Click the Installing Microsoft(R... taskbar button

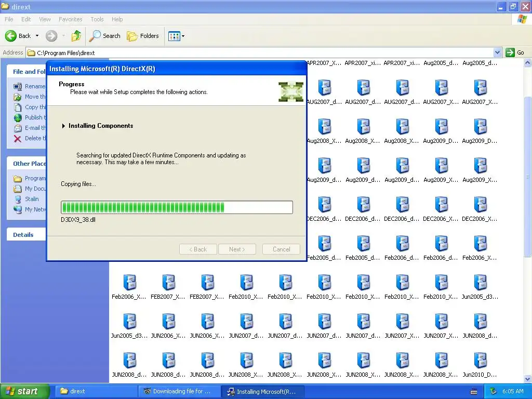(x=262, y=392)
